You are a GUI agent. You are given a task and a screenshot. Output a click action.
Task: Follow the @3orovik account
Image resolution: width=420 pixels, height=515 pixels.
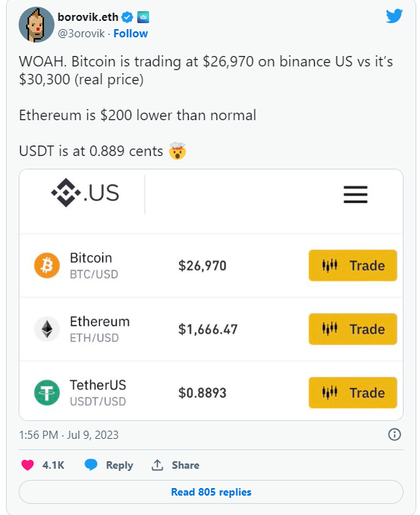(131, 34)
